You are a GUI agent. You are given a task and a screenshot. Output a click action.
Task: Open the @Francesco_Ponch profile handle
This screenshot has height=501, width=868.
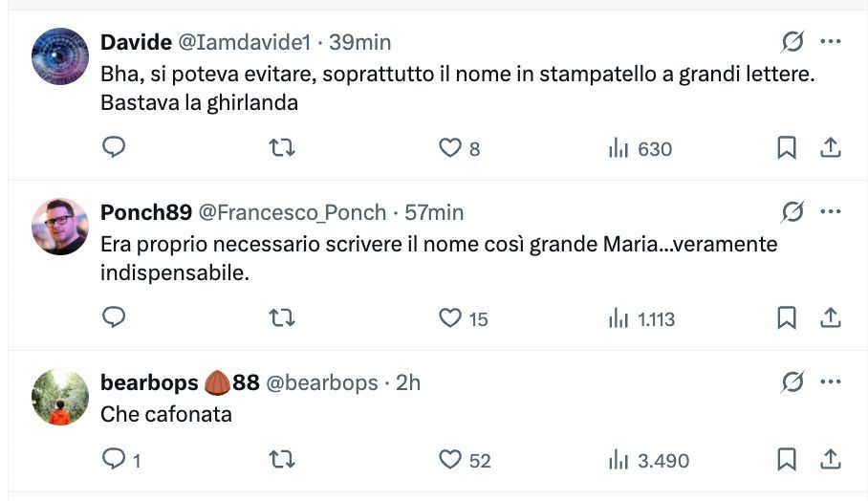pyautogui.click(x=293, y=212)
